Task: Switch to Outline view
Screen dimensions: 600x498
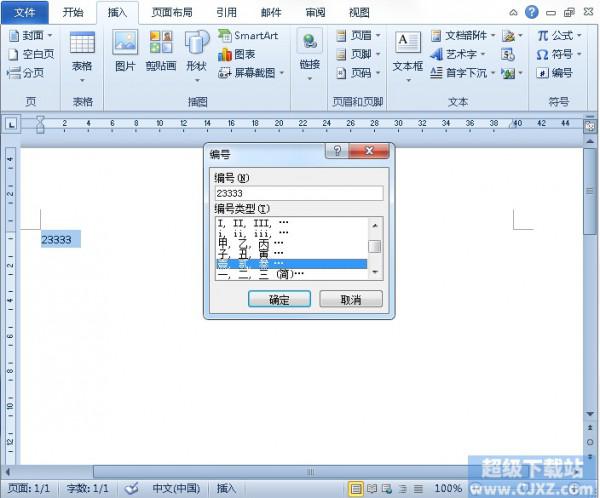Action: [403, 488]
